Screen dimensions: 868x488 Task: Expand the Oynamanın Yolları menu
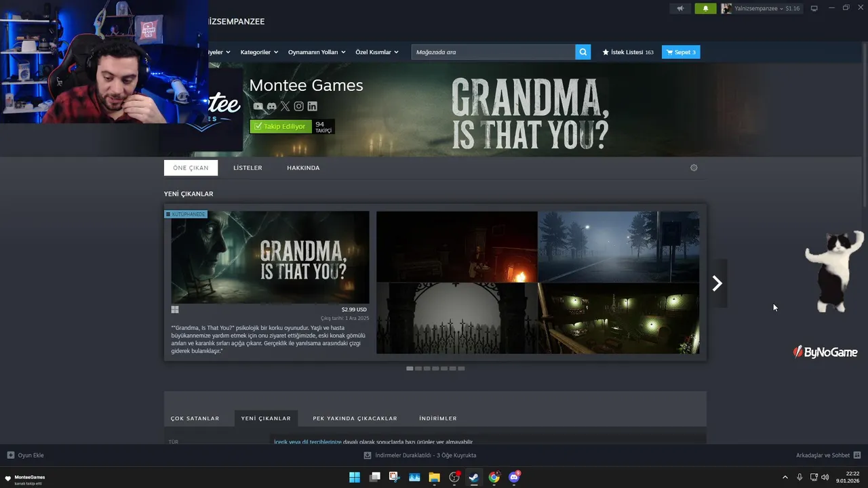(x=317, y=52)
